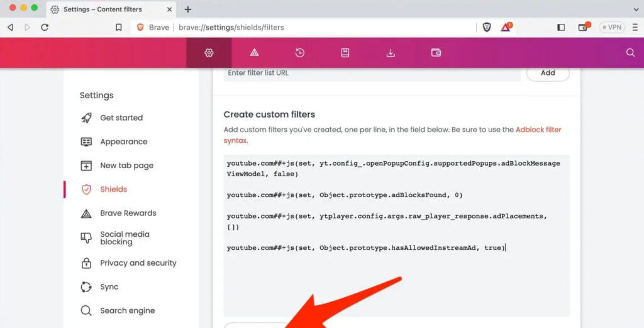Click the Enter filter list URL field
644x328 pixels.
372,73
